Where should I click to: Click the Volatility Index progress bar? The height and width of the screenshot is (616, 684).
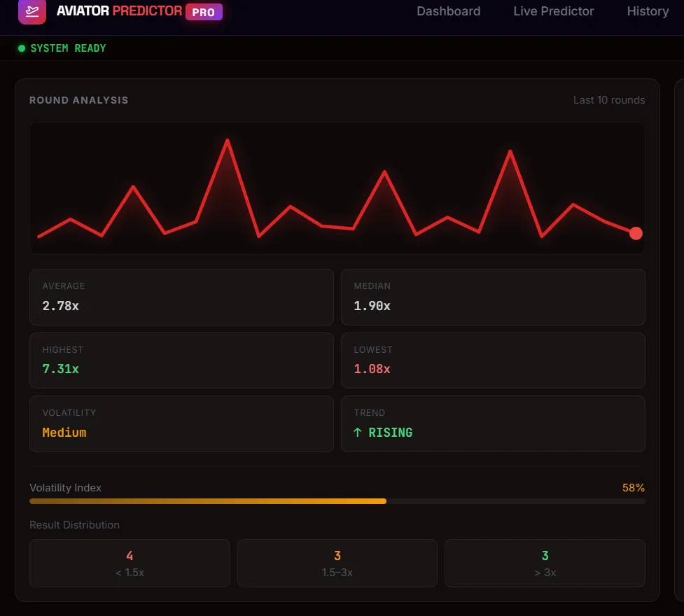pos(337,501)
